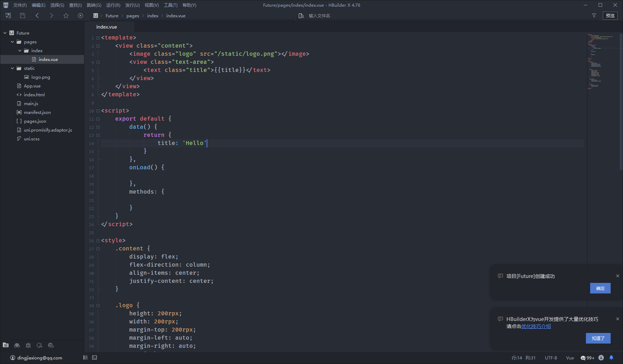Go forward with the right arrow icon
This screenshot has height=364, width=623.
tap(52, 16)
